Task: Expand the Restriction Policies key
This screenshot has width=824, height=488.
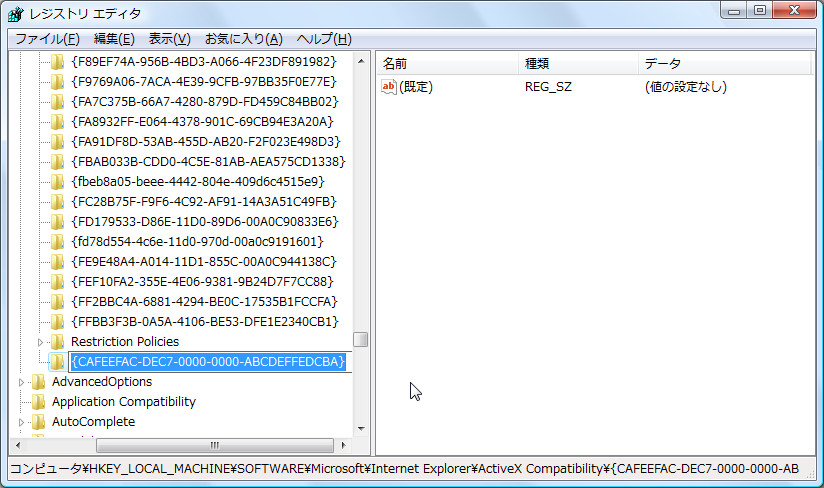Action: [x=40, y=342]
